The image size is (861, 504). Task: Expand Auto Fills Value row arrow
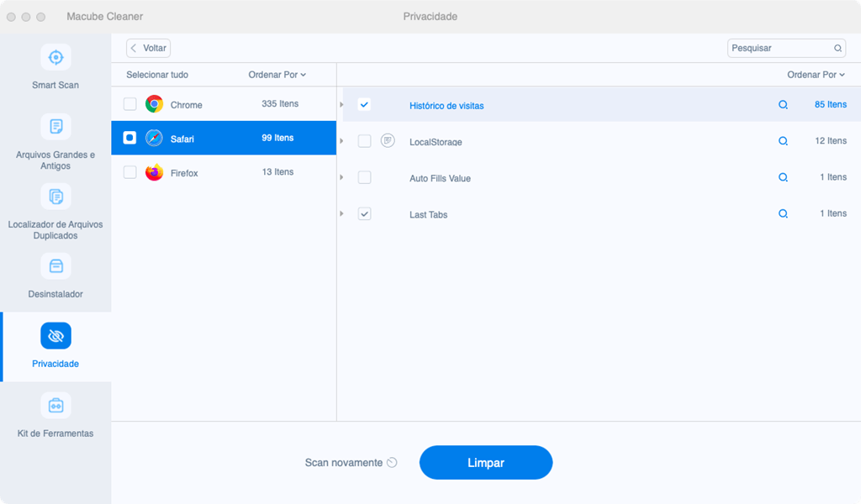coord(341,177)
